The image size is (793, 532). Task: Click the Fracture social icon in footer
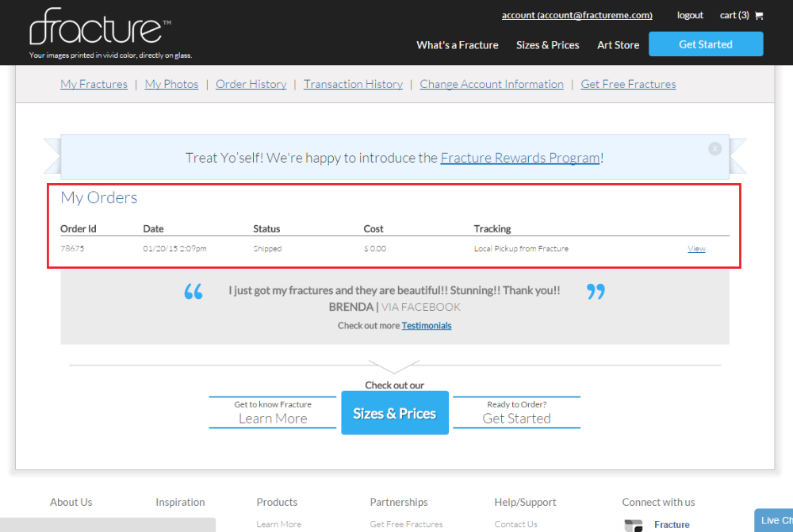click(633, 525)
